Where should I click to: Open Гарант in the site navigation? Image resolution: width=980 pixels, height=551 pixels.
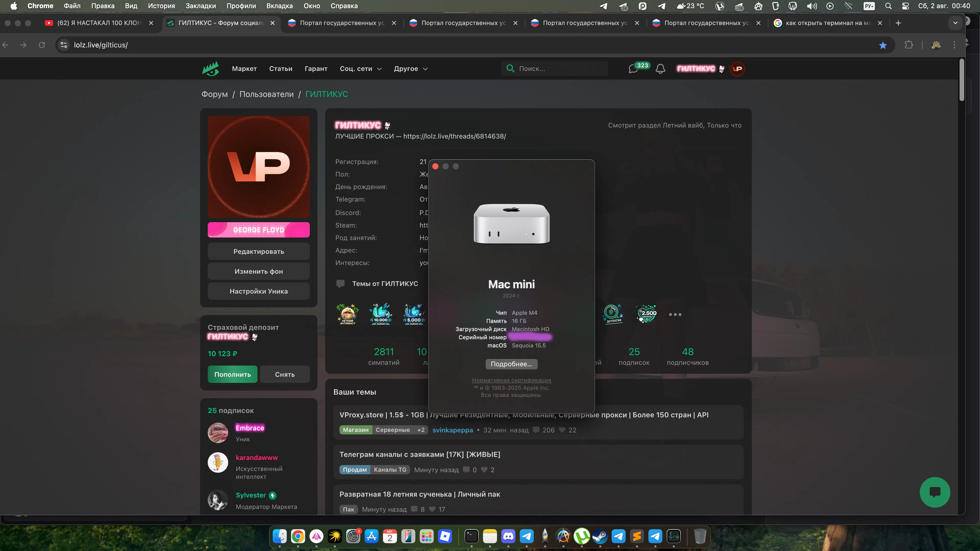(x=316, y=69)
